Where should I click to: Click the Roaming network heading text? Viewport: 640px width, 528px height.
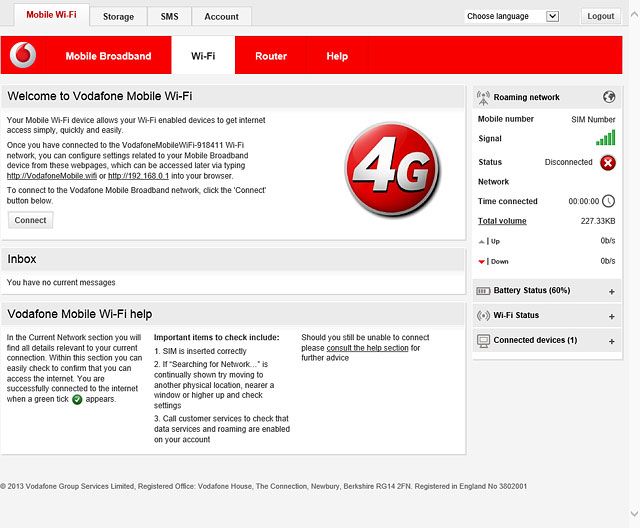(x=527, y=97)
